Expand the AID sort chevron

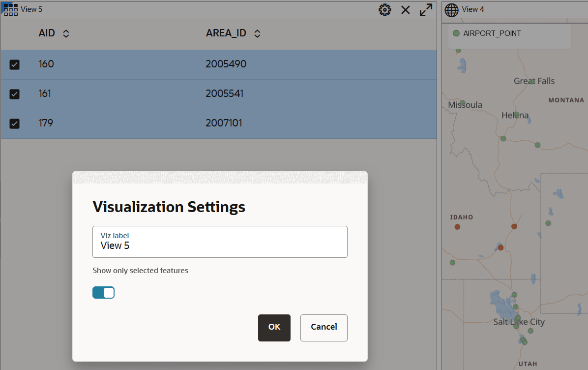click(x=66, y=33)
